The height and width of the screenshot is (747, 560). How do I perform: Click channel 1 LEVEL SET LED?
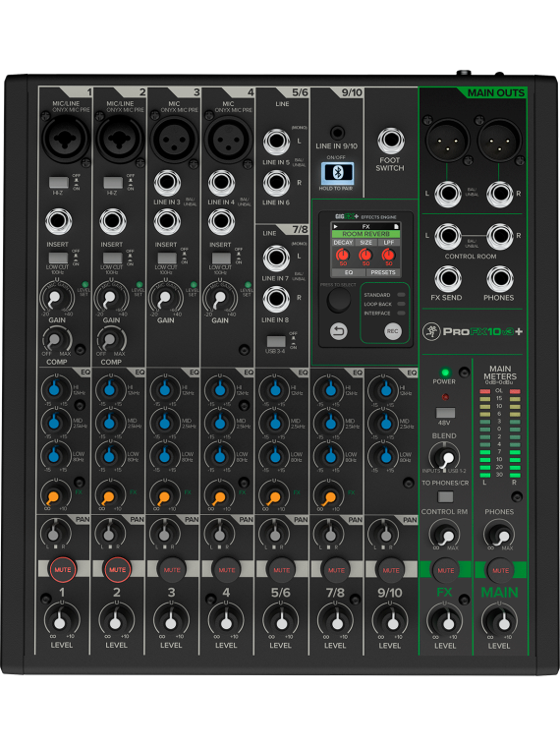click(85, 284)
